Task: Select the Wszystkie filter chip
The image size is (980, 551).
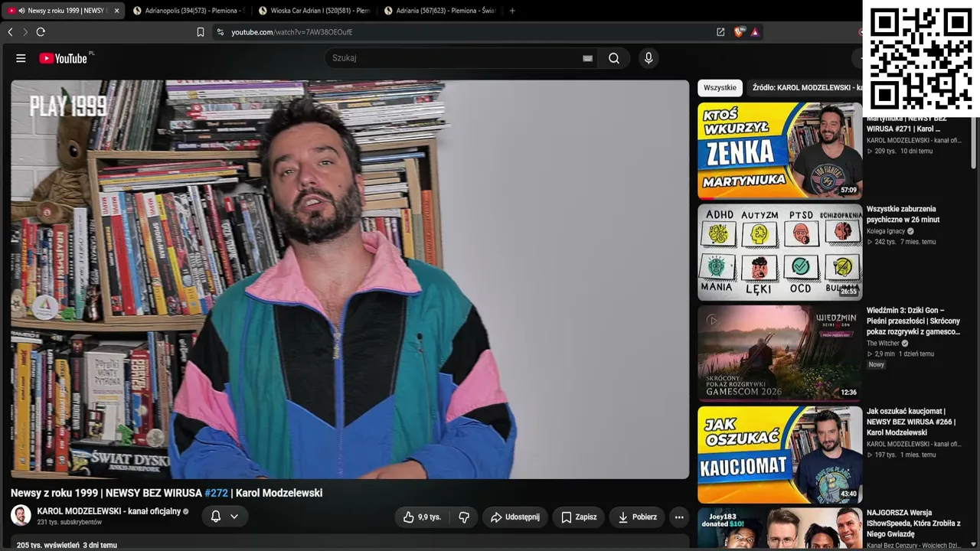Action: [x=720, y=88]
